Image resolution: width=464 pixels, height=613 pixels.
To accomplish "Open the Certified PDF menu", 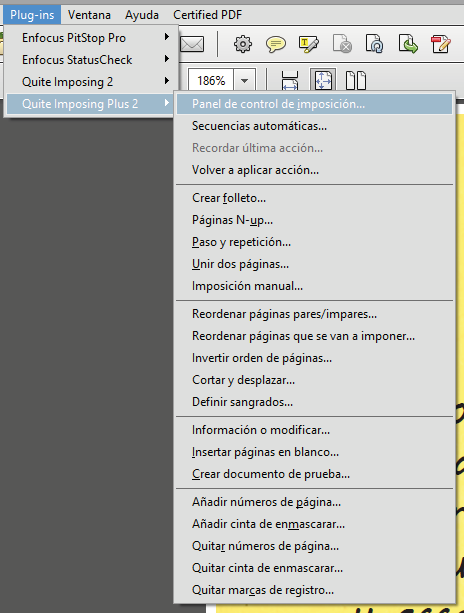I will click(207, 15).
